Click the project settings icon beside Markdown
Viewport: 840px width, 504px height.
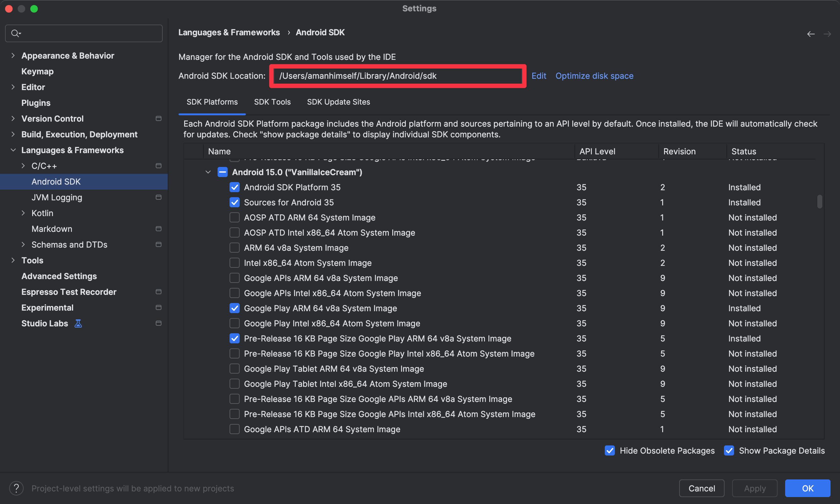pos(158,229)
